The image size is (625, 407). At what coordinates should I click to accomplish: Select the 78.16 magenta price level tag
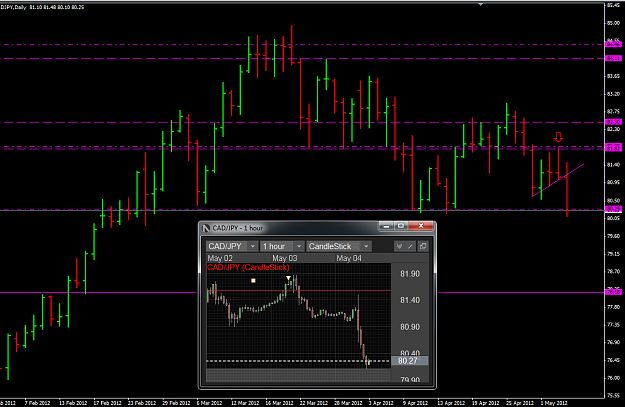coord(613,292)
